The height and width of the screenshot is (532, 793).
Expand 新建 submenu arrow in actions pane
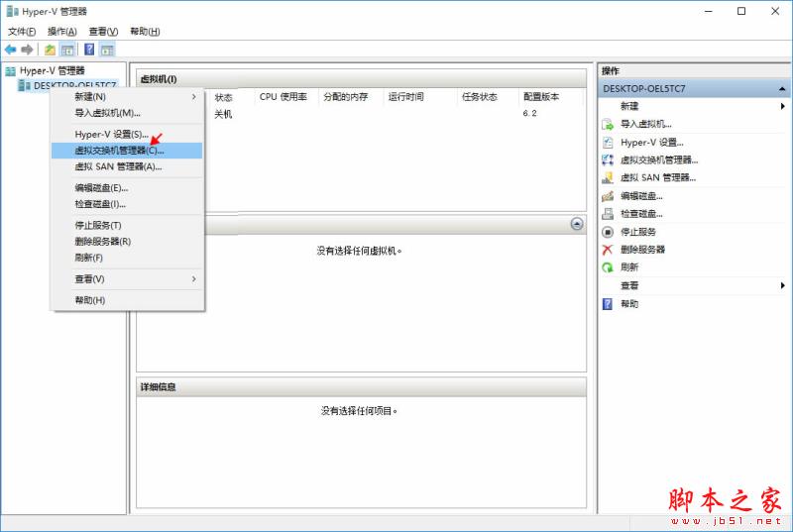click(782, 106)
